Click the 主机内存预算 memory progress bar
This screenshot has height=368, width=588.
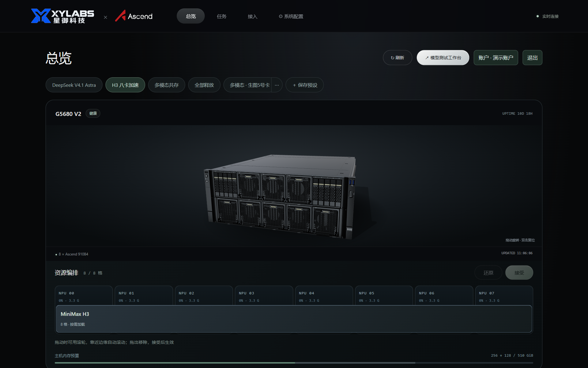(294, 363)
